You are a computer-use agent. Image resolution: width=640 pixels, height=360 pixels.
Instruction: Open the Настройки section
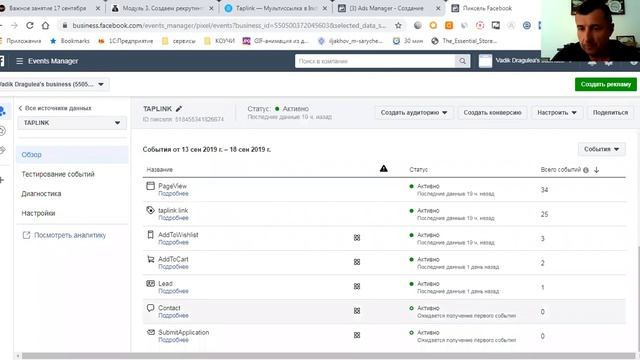(38, 213)
